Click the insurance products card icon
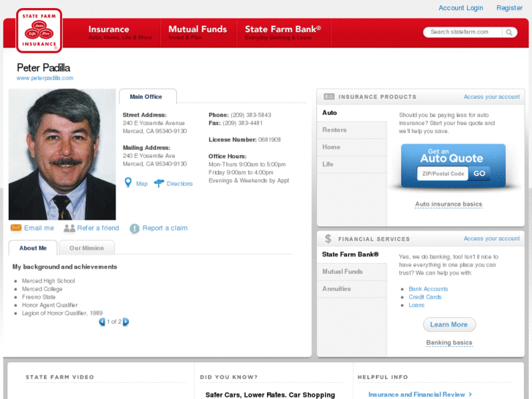Screen dimensions: 532x399 click(329, 97)
